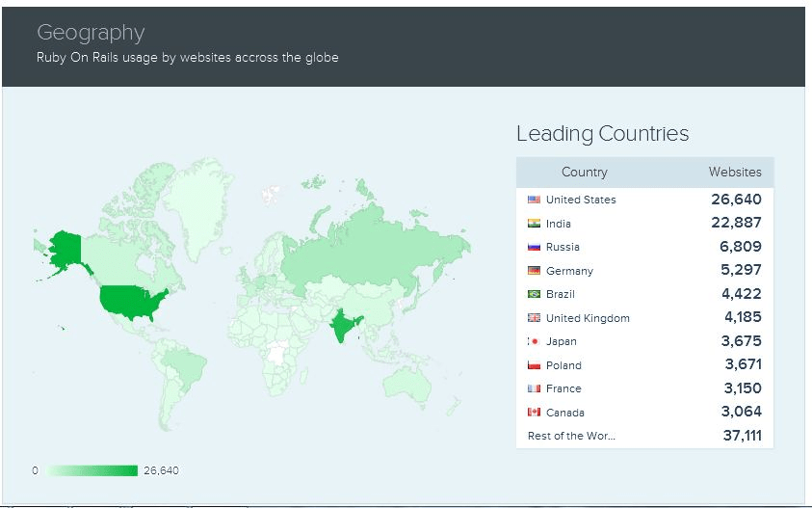Click the 37,111 rest of world value
The height and width of the screenshot is (508, 812).
742,435
